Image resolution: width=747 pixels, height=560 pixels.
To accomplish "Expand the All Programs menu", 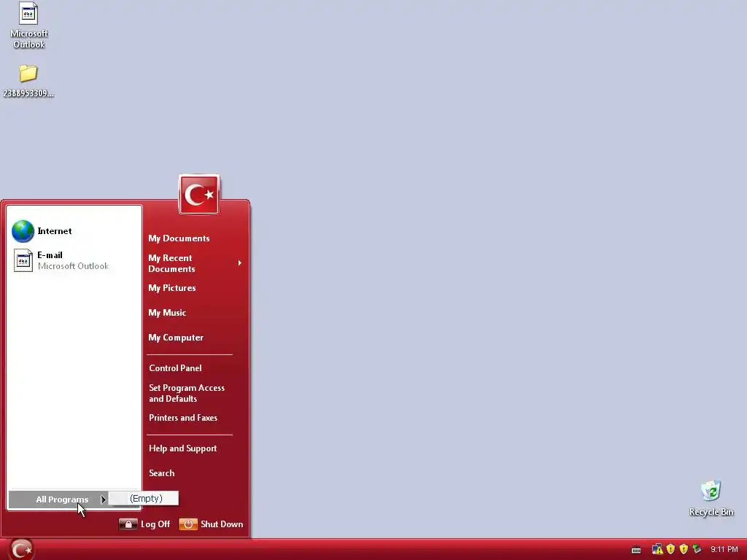I will [58, 499].
